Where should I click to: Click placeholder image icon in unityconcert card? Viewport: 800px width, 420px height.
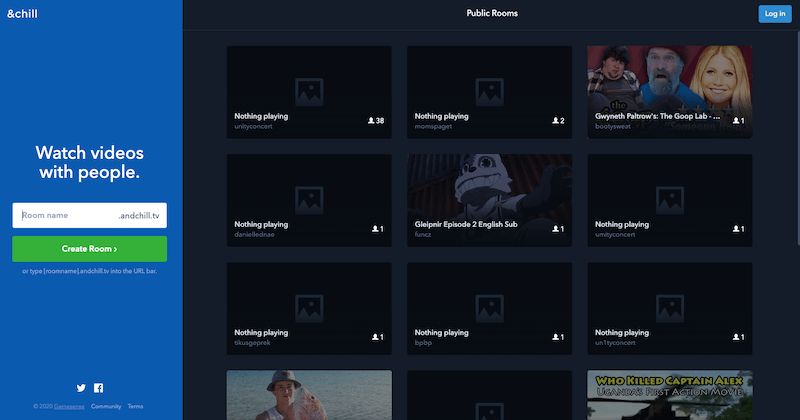pos(309,92)
